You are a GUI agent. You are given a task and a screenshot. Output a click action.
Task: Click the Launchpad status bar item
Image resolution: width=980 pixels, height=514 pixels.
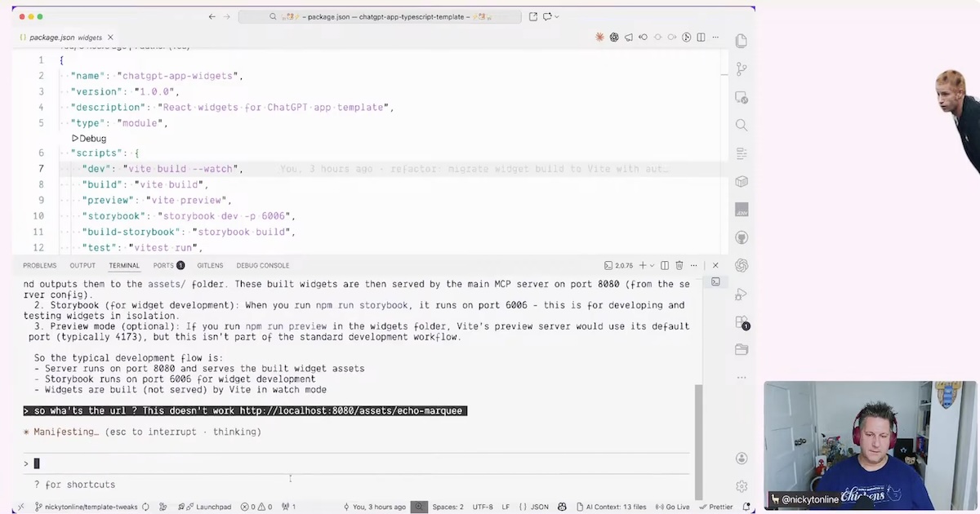point(205,507)
